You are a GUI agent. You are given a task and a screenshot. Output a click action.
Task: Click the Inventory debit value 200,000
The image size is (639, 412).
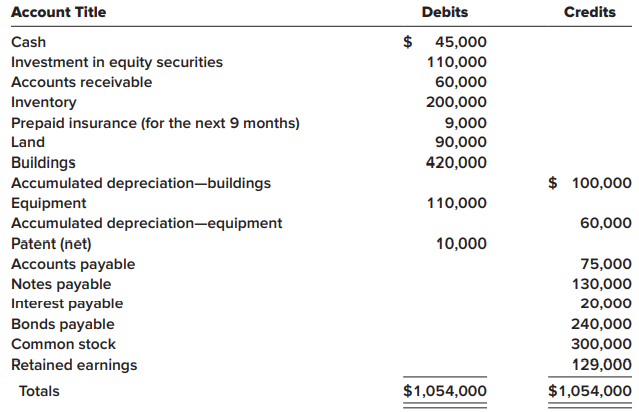point(456,102)
